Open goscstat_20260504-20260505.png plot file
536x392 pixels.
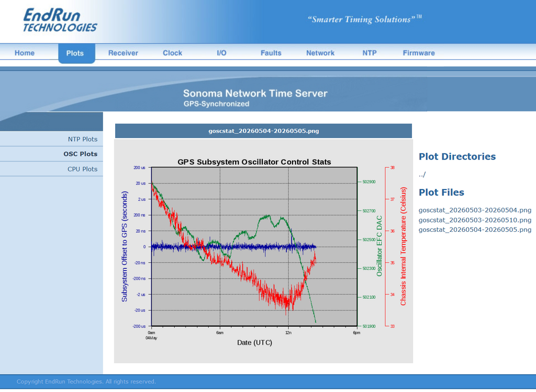[x=475, y=230]
